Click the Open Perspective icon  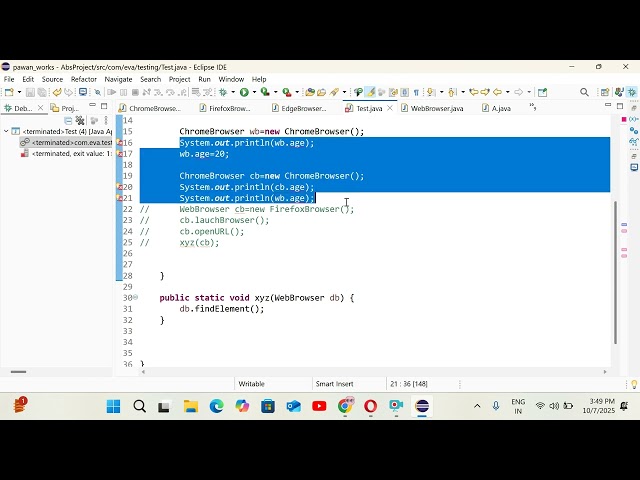point(604,92)
